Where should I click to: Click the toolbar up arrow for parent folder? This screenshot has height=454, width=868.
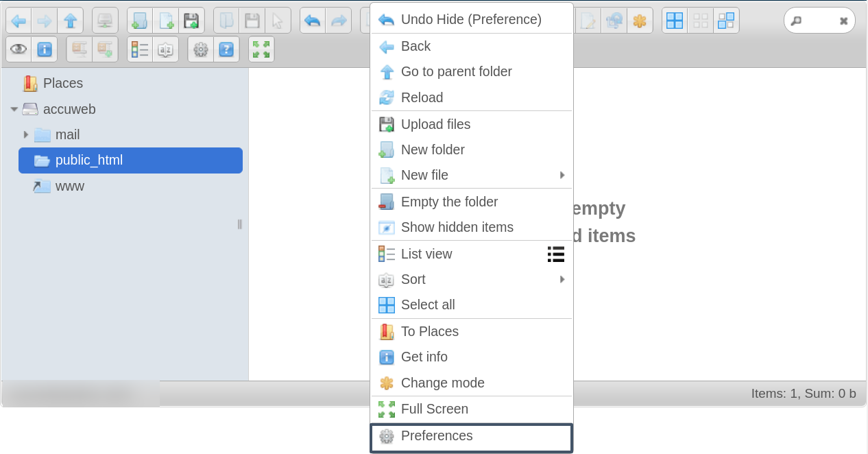pos(71,21)
